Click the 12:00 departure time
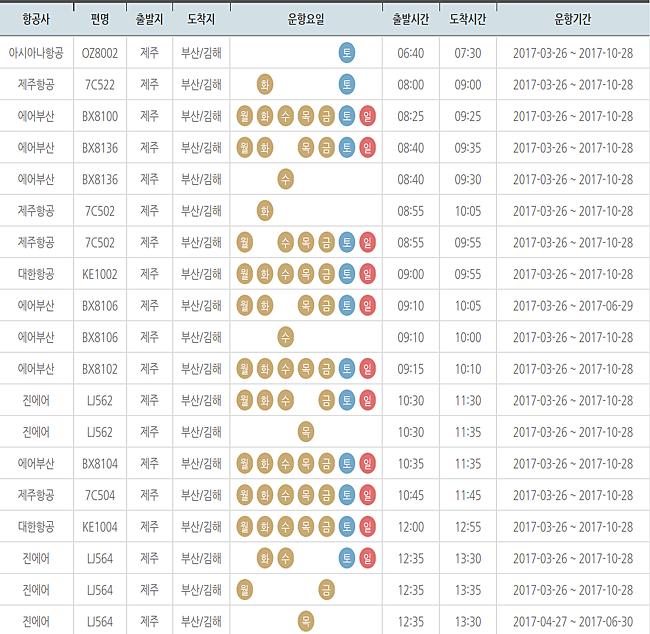650x634 pixels. [410, 527]
